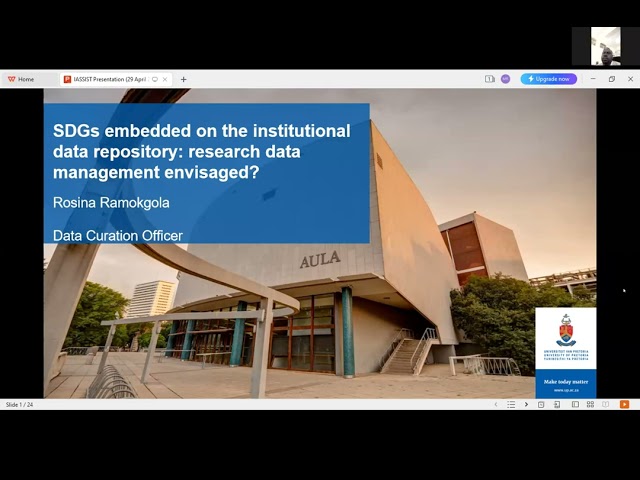Image resolution: width=640 pixels, height=480 pixels.
Task: Click the University of Pretoria logo
Action: (x=566, y=338)
